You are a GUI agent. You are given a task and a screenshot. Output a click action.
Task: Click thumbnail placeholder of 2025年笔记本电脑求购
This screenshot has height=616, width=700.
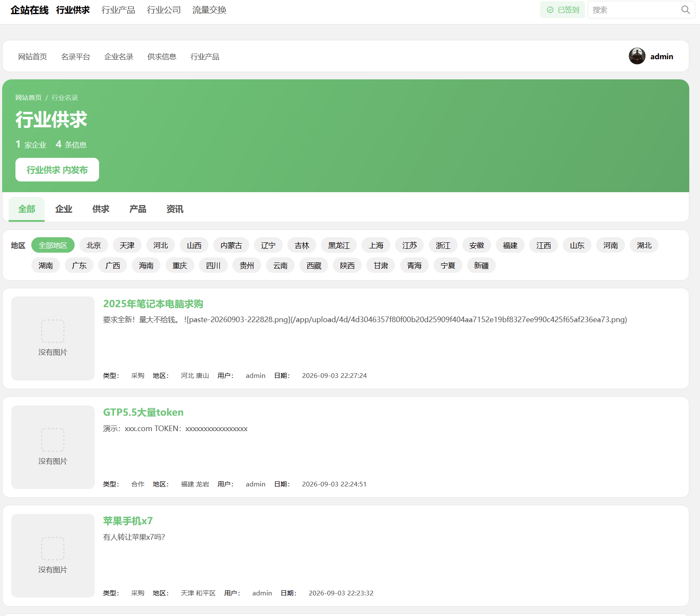[53, 338]
